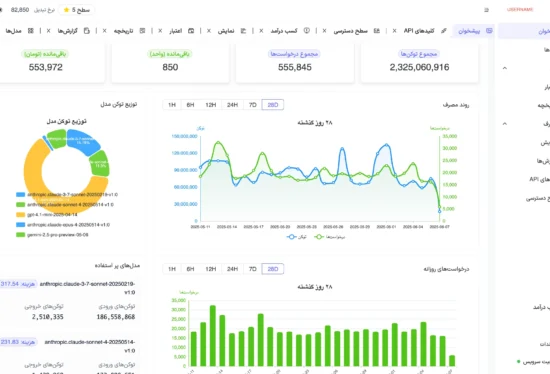Click the anthropic.claude-sonnet-4-20250514 model name in list
Image resolution: width=550 pixels, height=374 pixels.
click(x=90, y=346)
